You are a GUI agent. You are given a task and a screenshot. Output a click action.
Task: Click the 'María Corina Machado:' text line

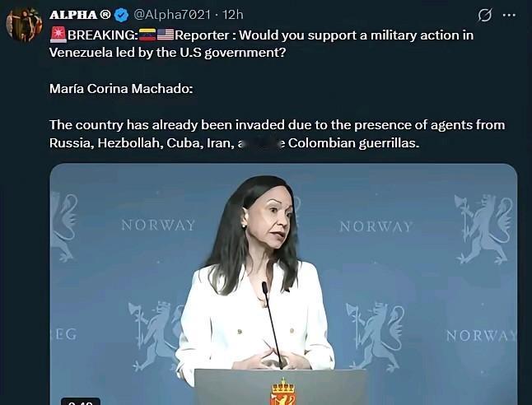point(121,89)
